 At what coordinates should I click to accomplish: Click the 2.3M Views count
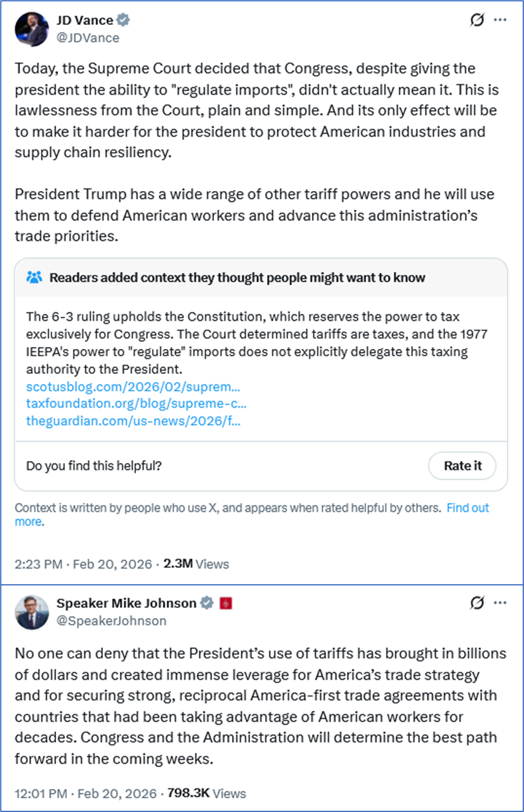pos(196,564)
